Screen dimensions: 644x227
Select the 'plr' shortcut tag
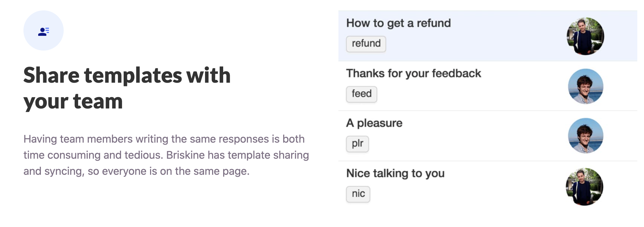point(357,144)
